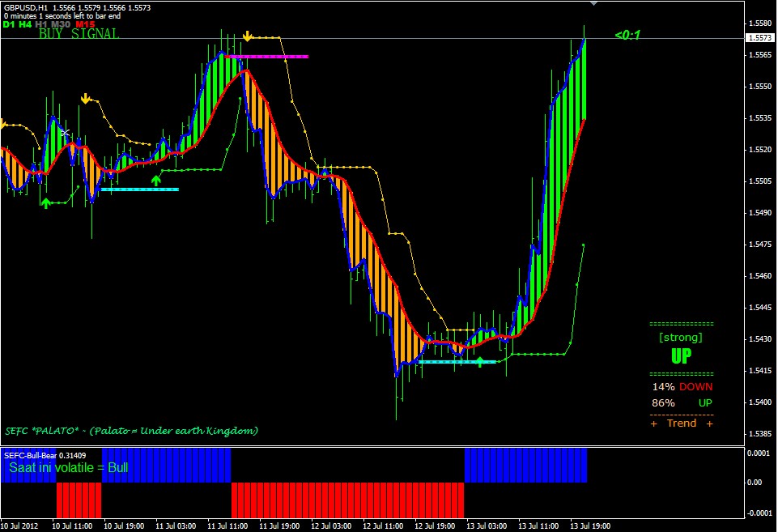The image size is (778, 532).
Task: Click the green '<0:1' countdown label
Action: coord(627,35)
